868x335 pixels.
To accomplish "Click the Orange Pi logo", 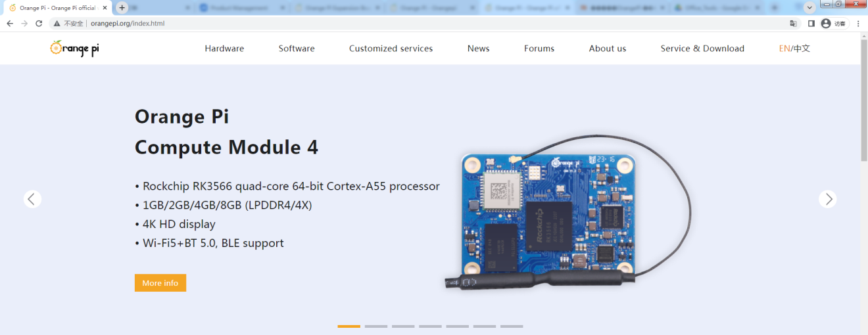I will click(75, 48).
